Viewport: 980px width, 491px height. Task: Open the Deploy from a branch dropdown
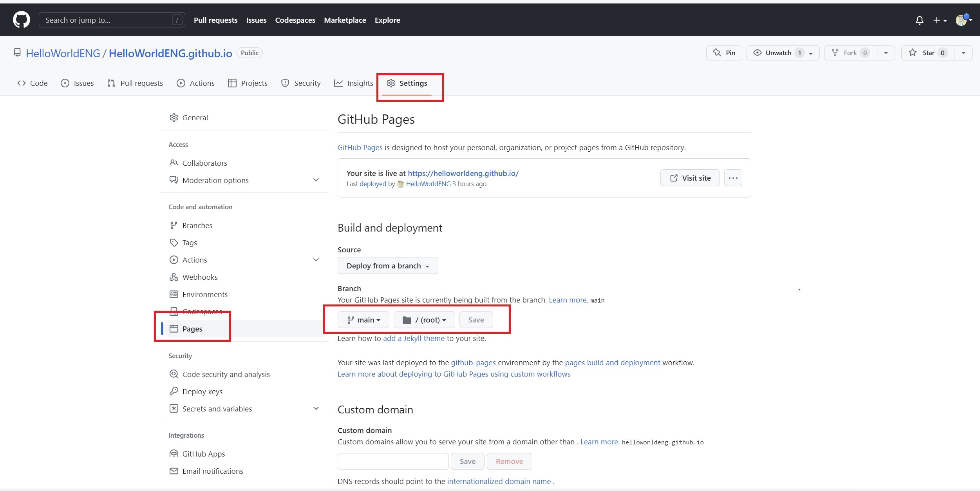pos(388,266)
